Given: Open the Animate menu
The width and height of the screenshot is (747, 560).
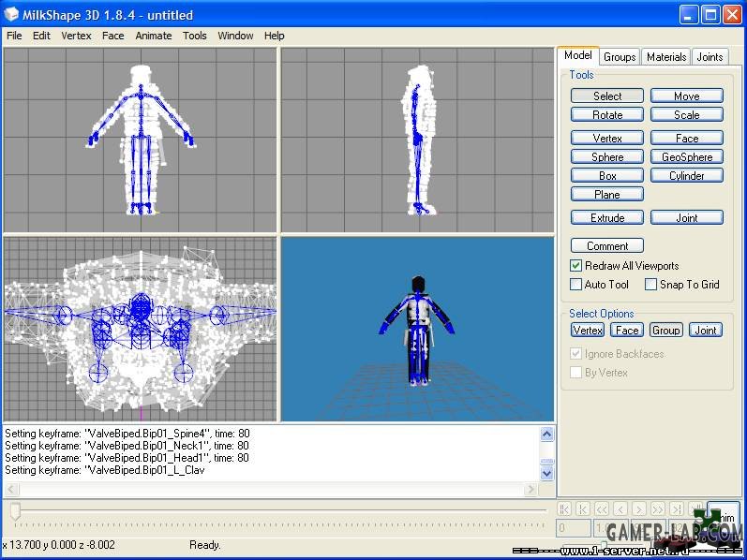Looking at the screenshot, I should [x=154, y=36].
